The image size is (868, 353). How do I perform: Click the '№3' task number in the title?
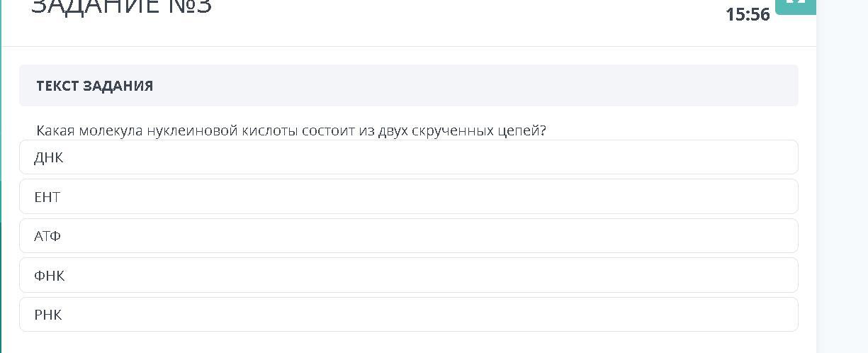click(190, 7)
